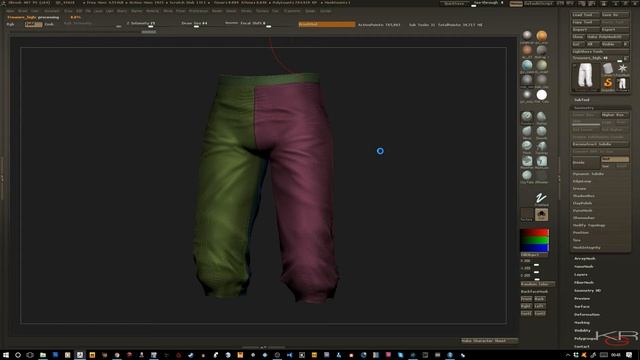This screenshot has width=640, height=360.
Task: Click the taskbar search circle icon
Action: 18,355
